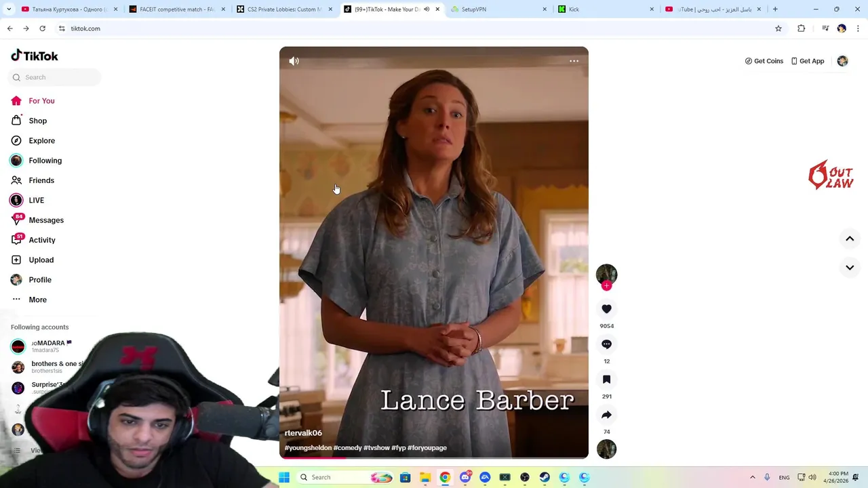This screenshot has width=868, height=488.
Task: Open Following in the sidebar
Action: (x=36, y=161)
